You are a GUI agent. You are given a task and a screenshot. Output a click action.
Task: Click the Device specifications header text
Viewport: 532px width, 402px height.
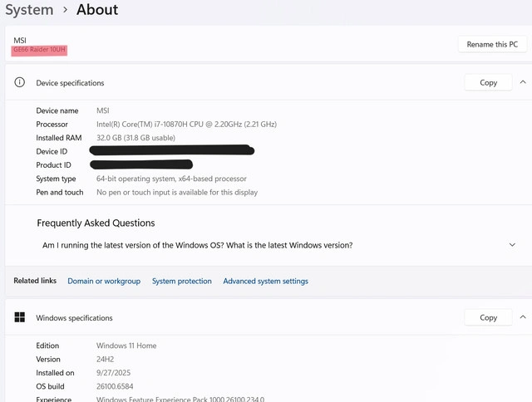(x=70, y=83)
